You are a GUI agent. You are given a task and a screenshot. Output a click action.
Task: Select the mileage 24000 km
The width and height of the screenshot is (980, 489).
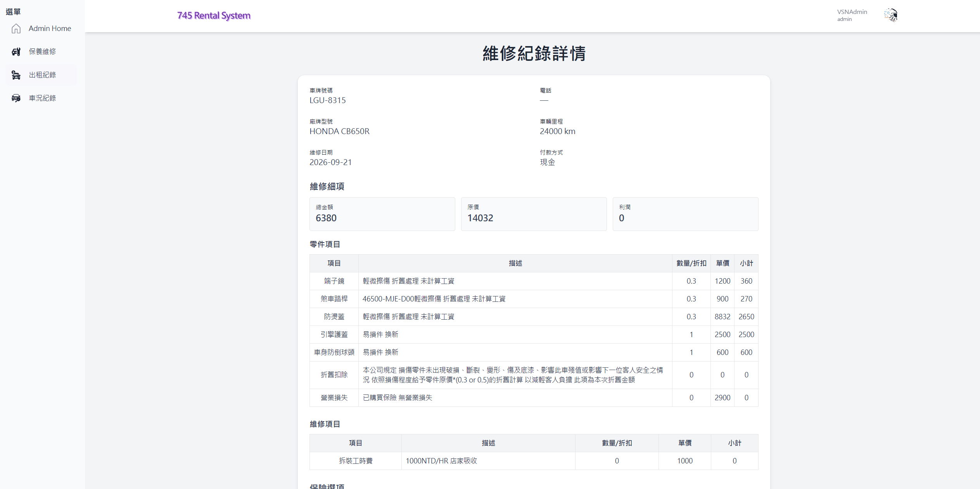click(558, 131)
